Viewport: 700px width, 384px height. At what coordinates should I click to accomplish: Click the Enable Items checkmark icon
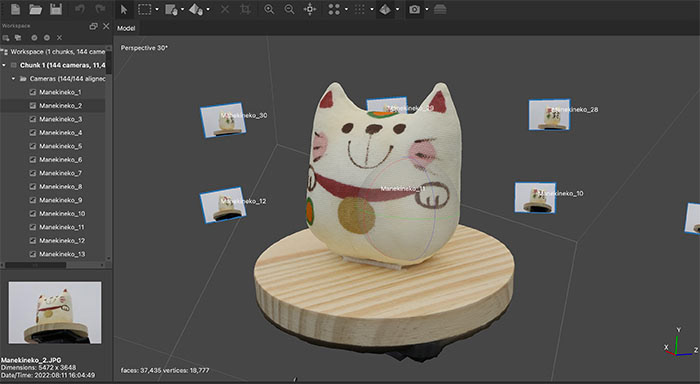pyautogui.click(x=34, y=38)
